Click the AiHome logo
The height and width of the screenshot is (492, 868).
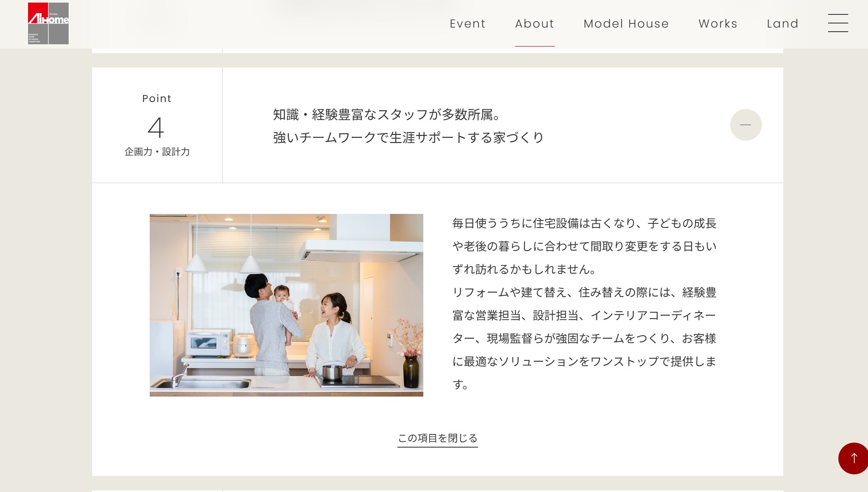tap(48, 23)
